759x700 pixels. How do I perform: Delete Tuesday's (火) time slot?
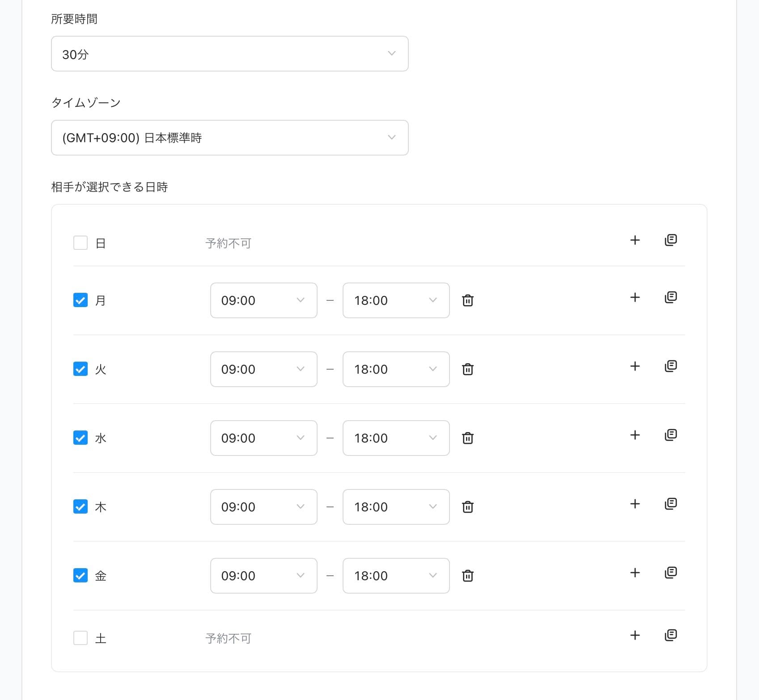(468, 369)
